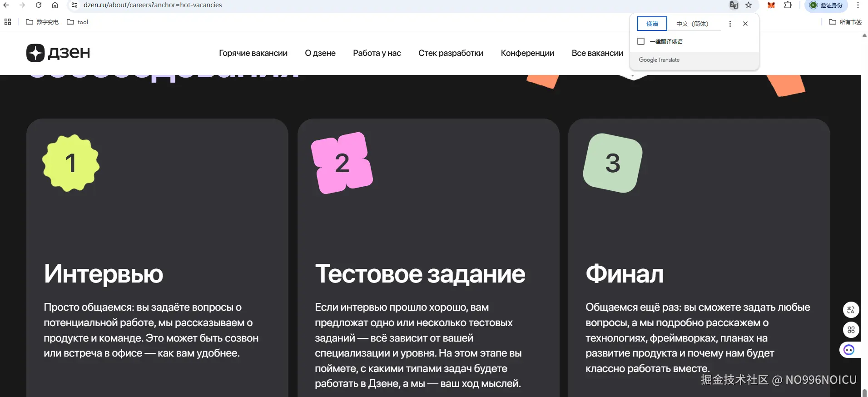Click the browser home button
The image size is (868, 397).
pos(55,5)
